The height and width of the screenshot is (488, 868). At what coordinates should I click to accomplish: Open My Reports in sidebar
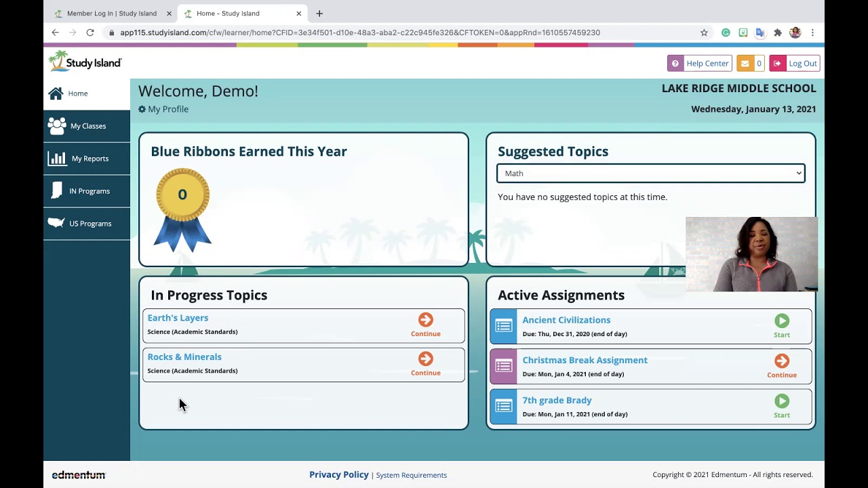87,159
